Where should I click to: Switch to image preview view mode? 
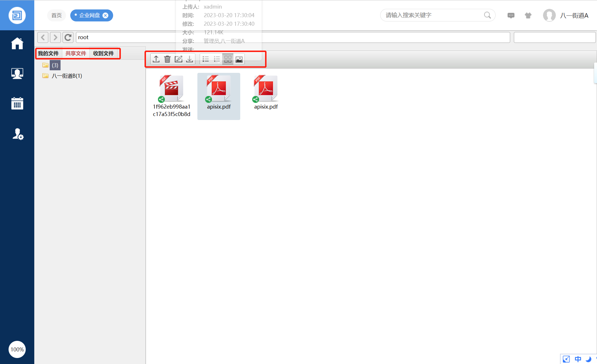(239, 59)
